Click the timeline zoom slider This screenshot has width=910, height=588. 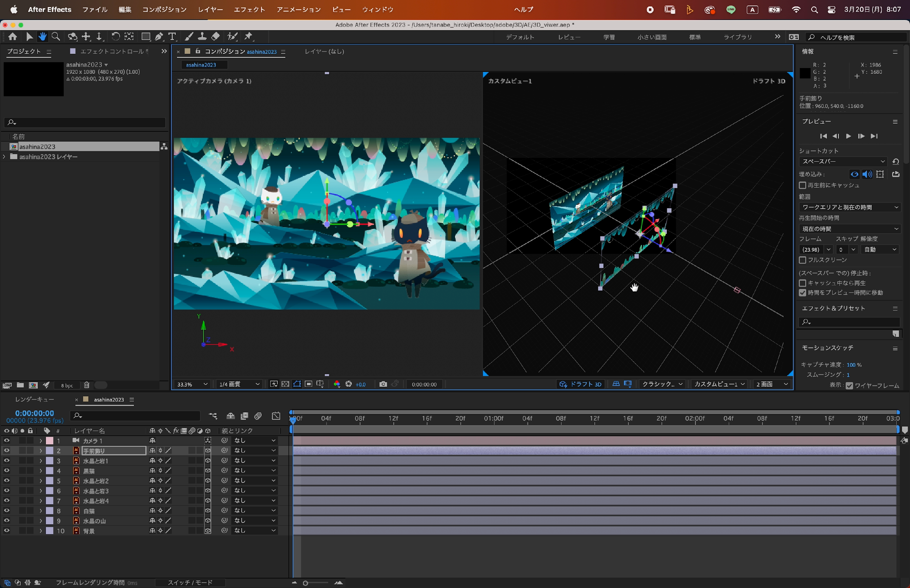[305, 583]
